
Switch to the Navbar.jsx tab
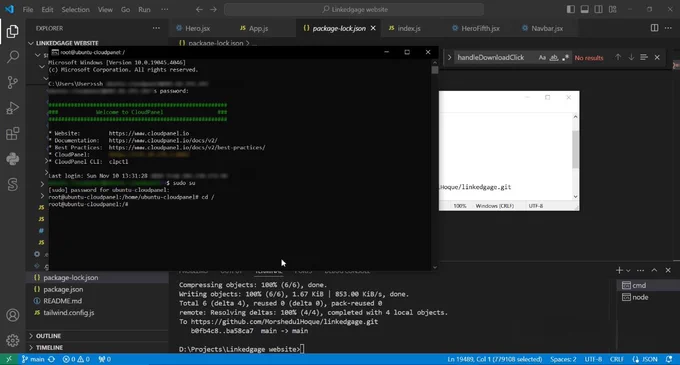(x=547, y=28)
